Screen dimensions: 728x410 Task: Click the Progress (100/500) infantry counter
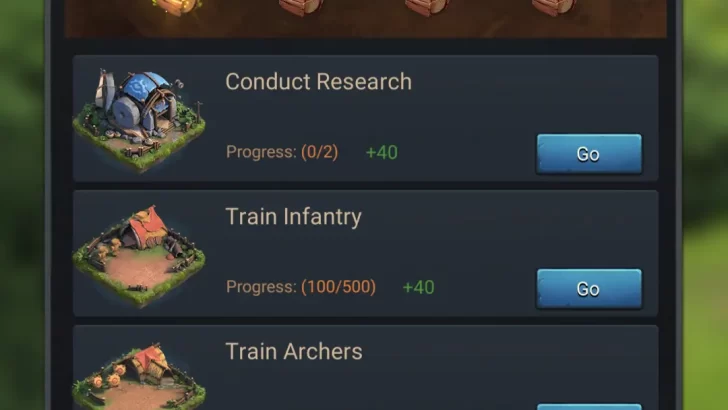pyautogui.click(x=301, y=287)
